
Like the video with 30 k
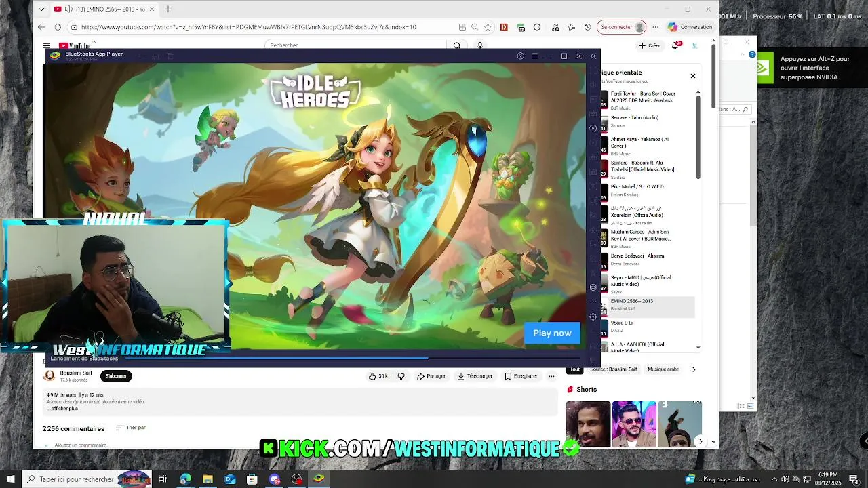tap(378, 376)
